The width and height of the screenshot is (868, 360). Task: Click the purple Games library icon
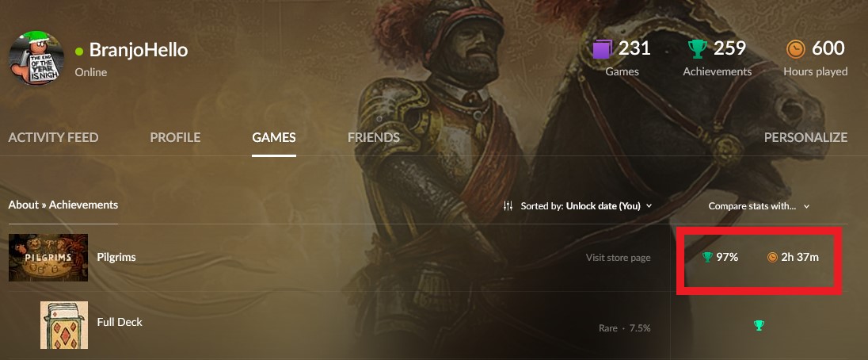602,49
